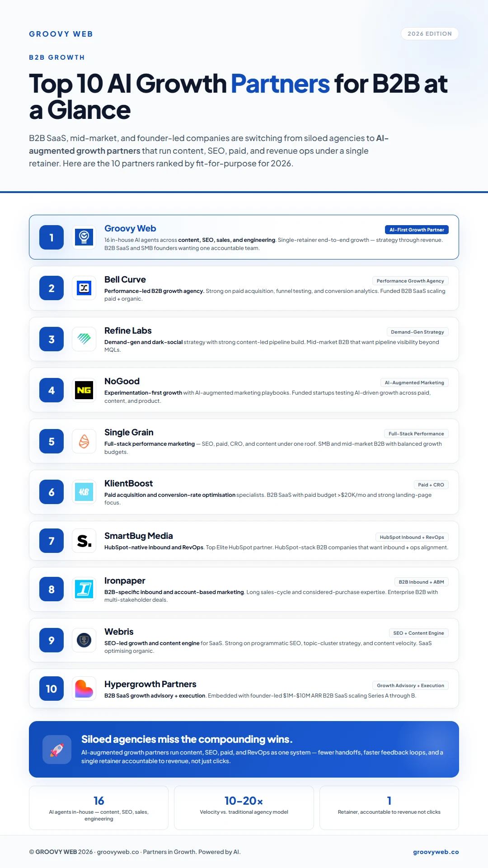Click rank number 4 badge
This screenshot has width=488, height=868.
pos(52,390)
